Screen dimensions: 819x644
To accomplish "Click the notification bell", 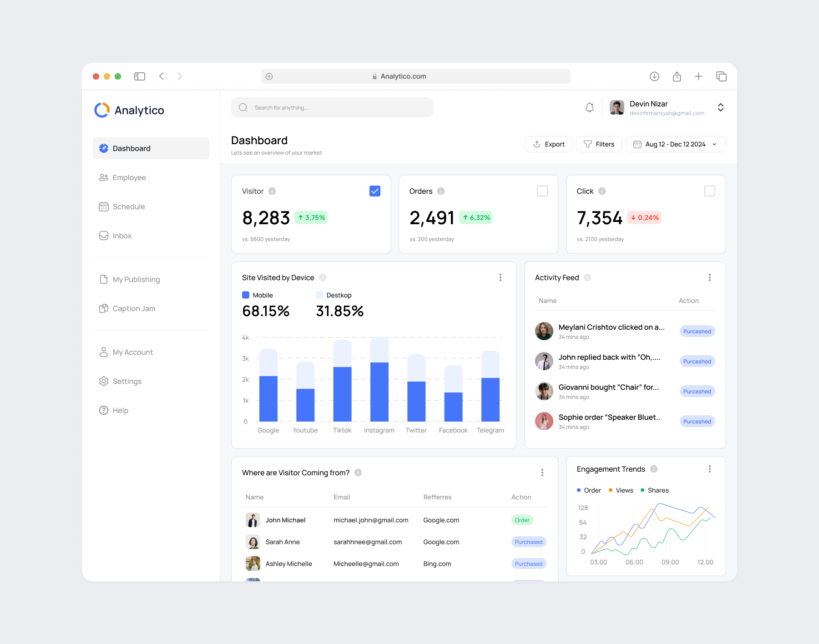I will click(x=589, y=107).
